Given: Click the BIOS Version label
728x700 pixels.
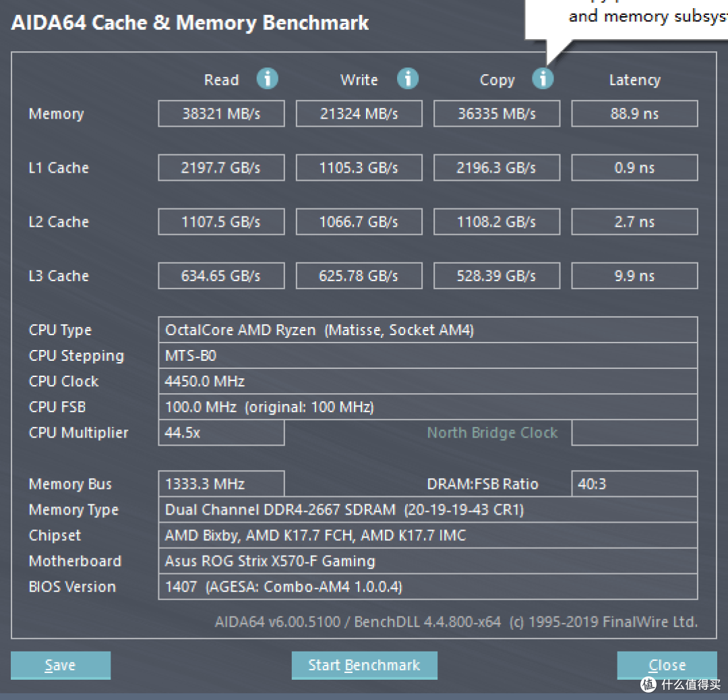Looking at the screenshot, I should point(72,587).
